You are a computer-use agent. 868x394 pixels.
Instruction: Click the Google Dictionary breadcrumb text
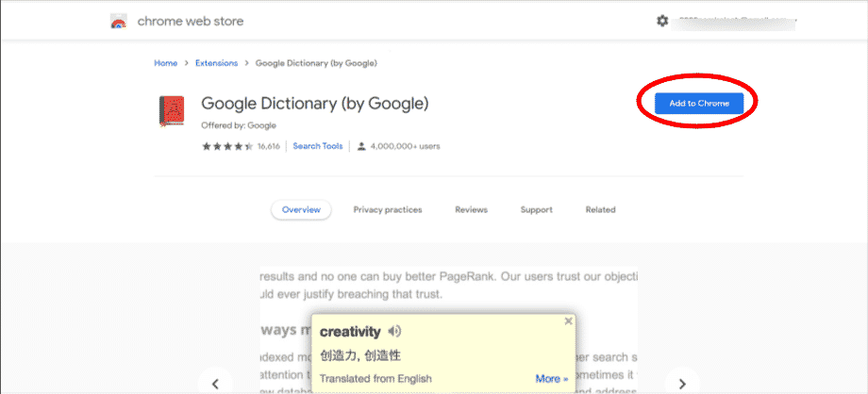pyautogui.click(x=316, y=63)
